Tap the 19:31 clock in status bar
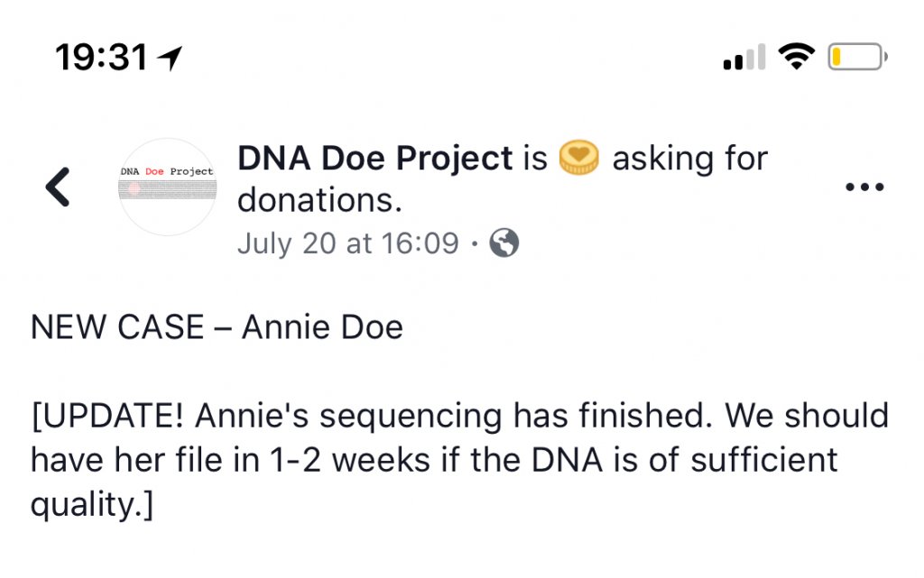The width and height of the screenshot is (924, 578). pyautogui.click(x=101, y=59)
